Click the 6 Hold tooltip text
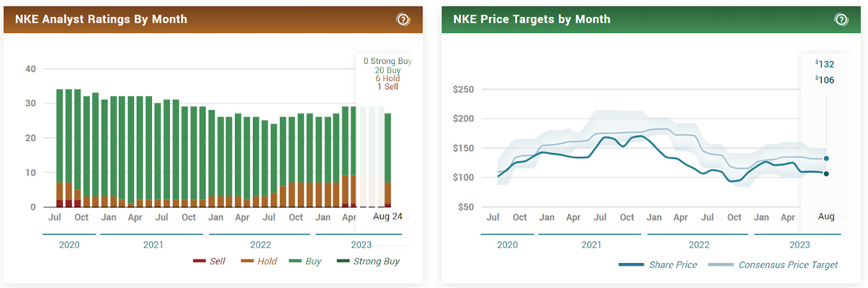Screen dimensions: 868x288 388,78
